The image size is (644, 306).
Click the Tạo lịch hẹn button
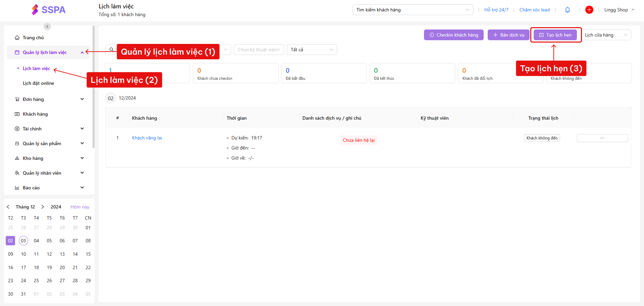(555, 35)
